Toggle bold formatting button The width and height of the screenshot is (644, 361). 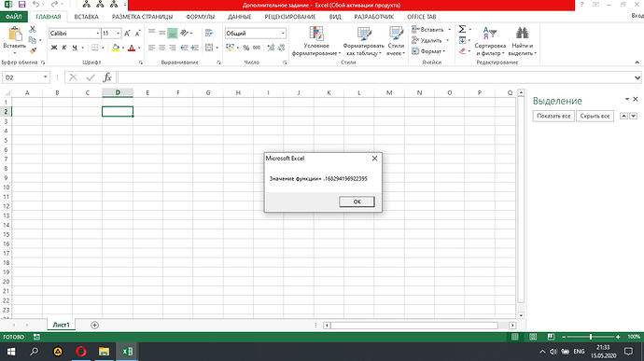coord(54,48)
